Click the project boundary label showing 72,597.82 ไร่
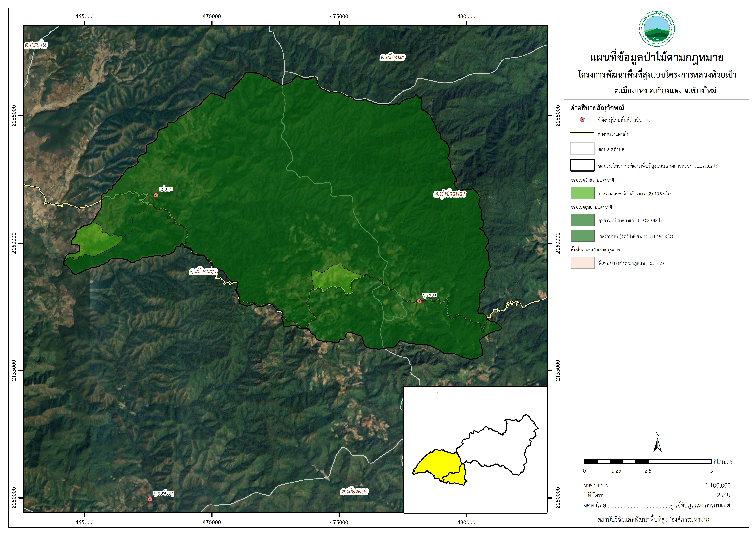Image resolution: width=756 pixels, height=535 pixels. 658,166
